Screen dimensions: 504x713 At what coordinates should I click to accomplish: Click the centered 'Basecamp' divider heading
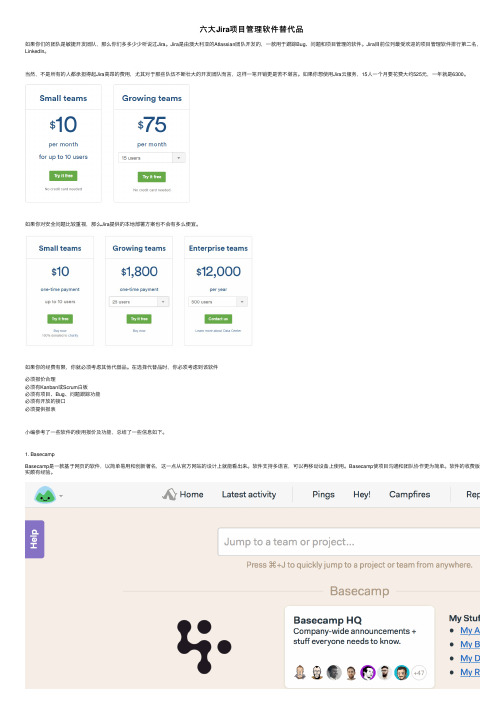pyautogui.click(x=359, y=591)
